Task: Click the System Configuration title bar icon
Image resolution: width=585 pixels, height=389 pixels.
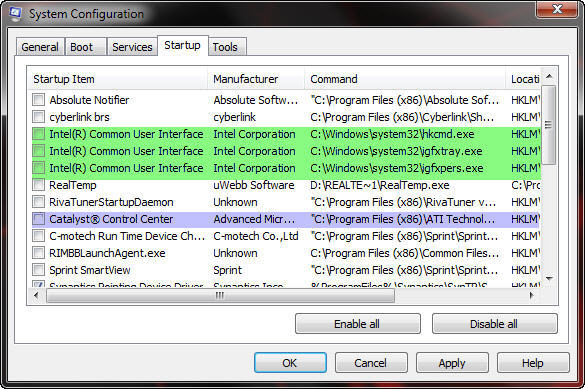Action: pyautogui.click(x=16, y=13)
